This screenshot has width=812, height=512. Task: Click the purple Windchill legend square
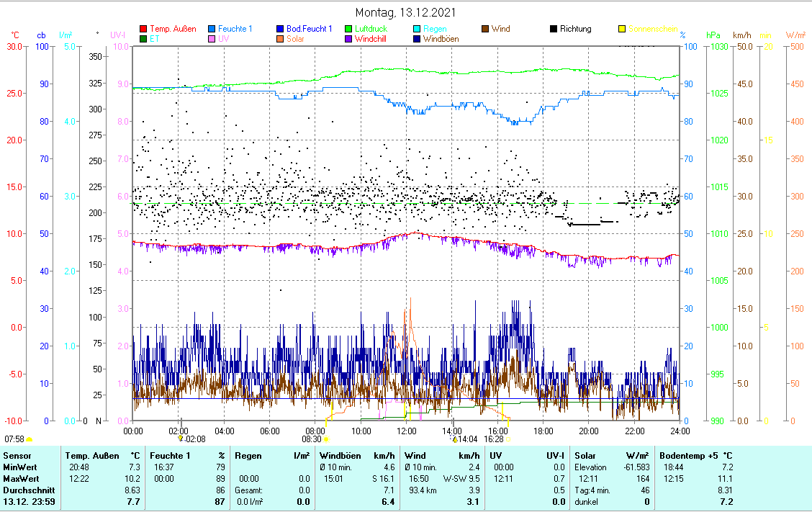point(348,39)
